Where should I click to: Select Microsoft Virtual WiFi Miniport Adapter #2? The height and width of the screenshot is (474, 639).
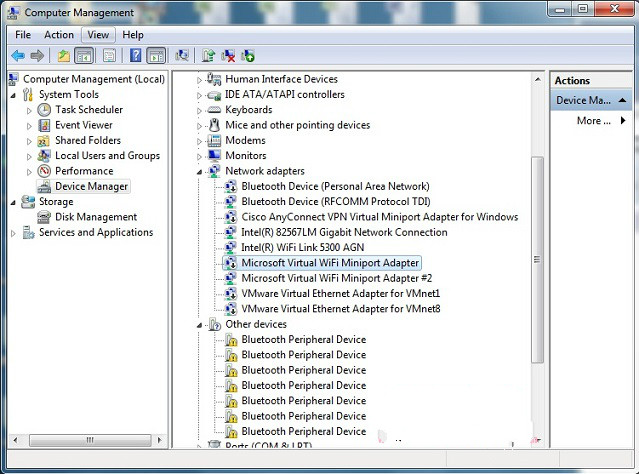click(337, 278)
